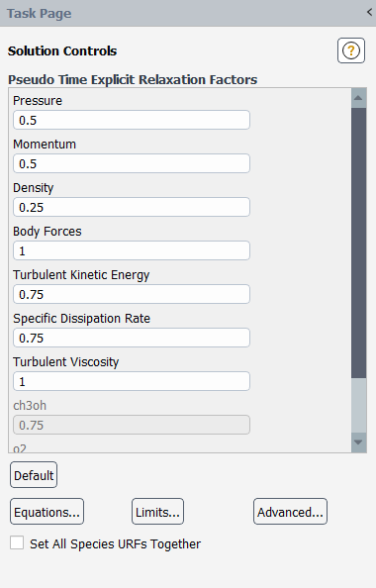Click the Turbulent Viscosity input field

pos(132,381)
